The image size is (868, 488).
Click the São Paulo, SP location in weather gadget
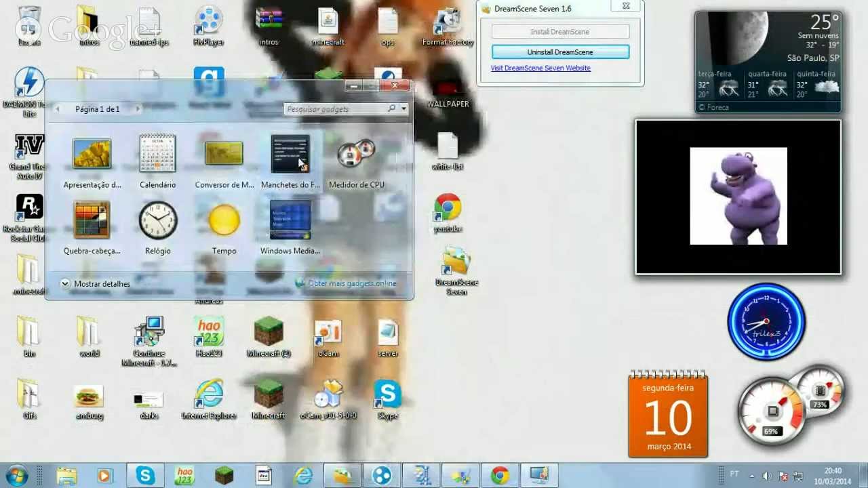[x=814, y=58]
